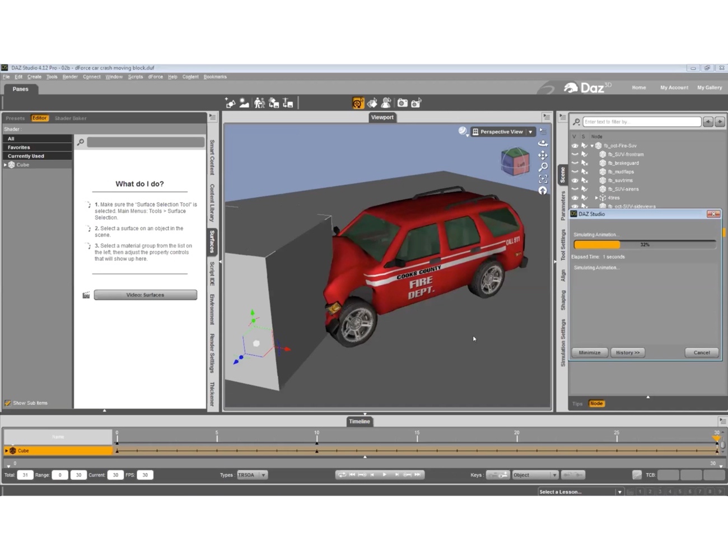
Task: Open the new render settings camera icon
Action: (416, 102)
